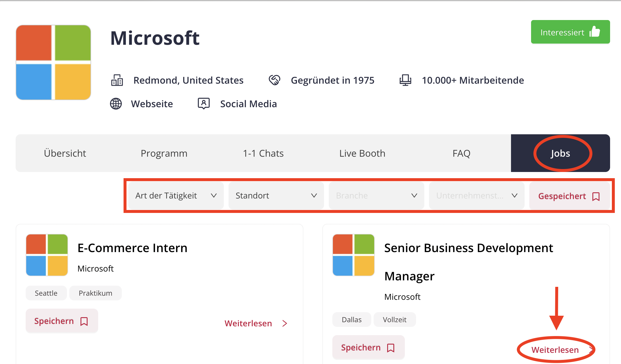The width and height of the screenshot is (621, 364).
Task: Click the computer icon beside 10.000+ Mitarbeitende
Action: pos(405,80)
